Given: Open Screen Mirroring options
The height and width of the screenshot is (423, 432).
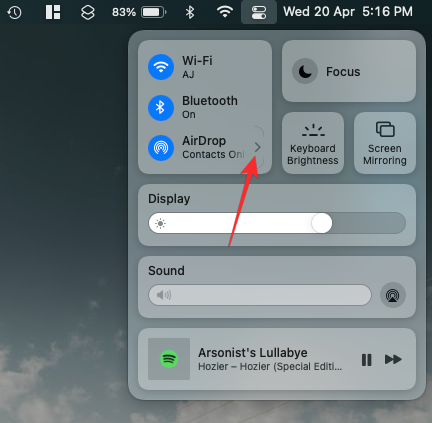Looking at the screenshot, I should tap(385, 143).
